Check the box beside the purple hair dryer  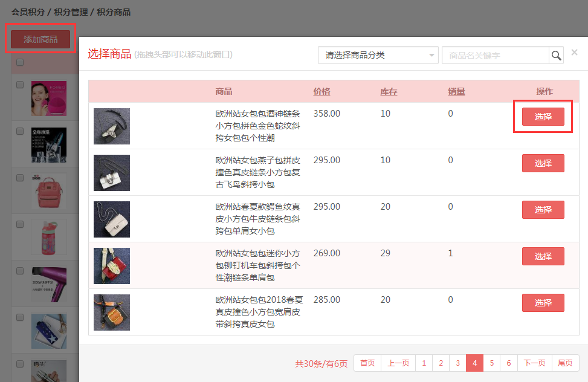(20, 271)
